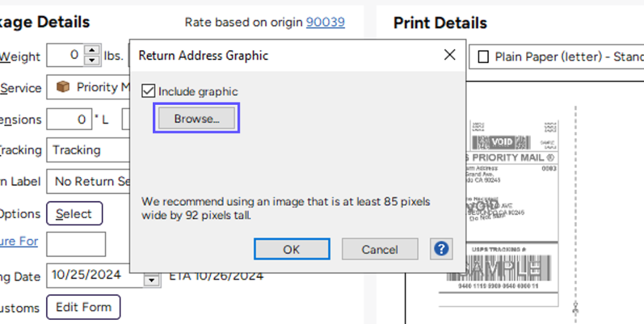The width and height of the screenshot is (644, 324).
Task: Click the ETA 10/26/2024 text
Action: click(x=216, y=276)
